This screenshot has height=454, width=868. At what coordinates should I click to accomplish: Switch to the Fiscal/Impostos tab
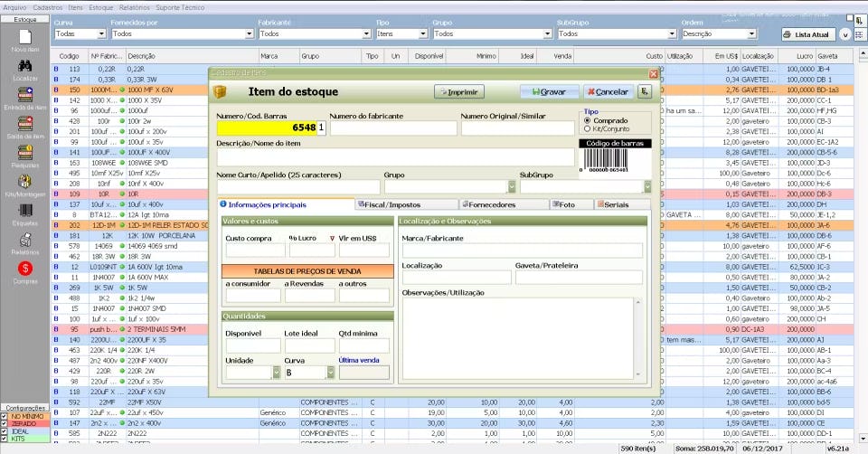pyautogui.click(x=408, y=204)
